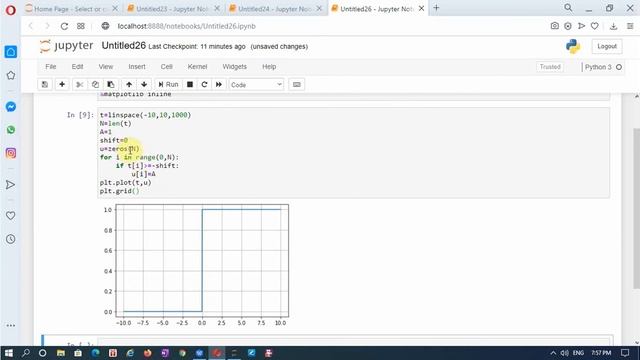Open a new browser tab

pos(436,8)
